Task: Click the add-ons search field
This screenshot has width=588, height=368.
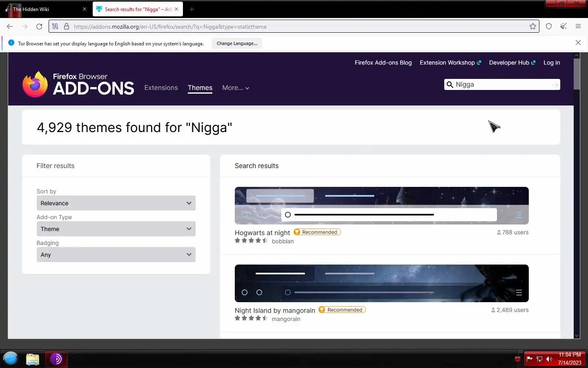Action: tap(502, 85)
